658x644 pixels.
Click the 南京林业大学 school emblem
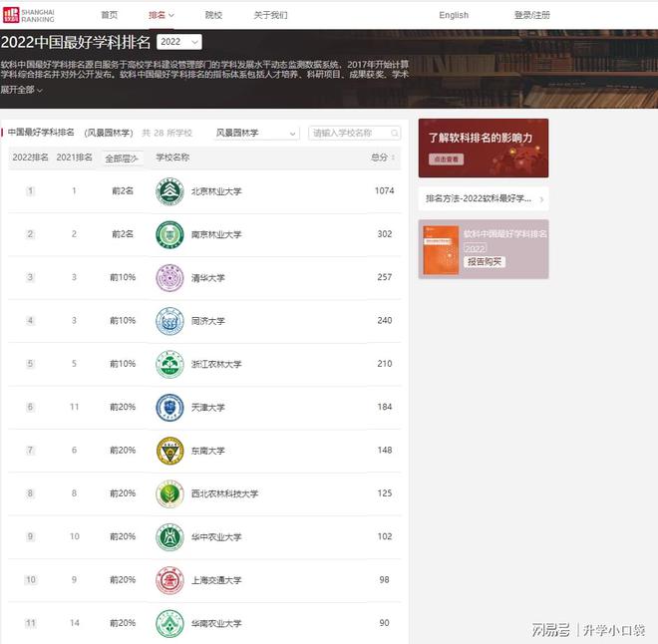[x=169, y=234]
